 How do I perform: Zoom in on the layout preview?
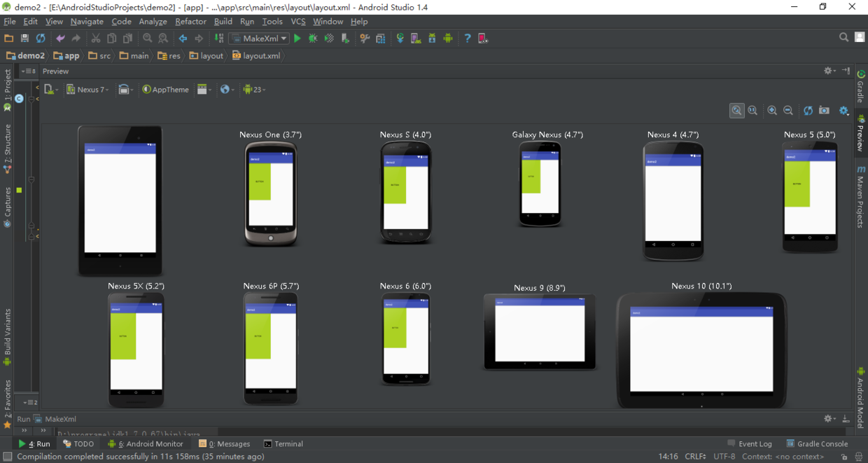coord(772,111)
